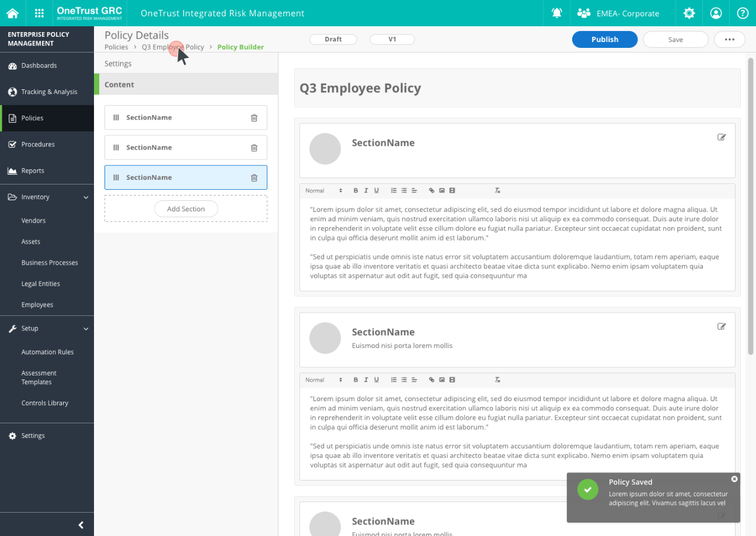Screen dimensions: 756x536
Task: Delete the highlighted SectionName row via trash icon
Action: [x=254, y=177]
